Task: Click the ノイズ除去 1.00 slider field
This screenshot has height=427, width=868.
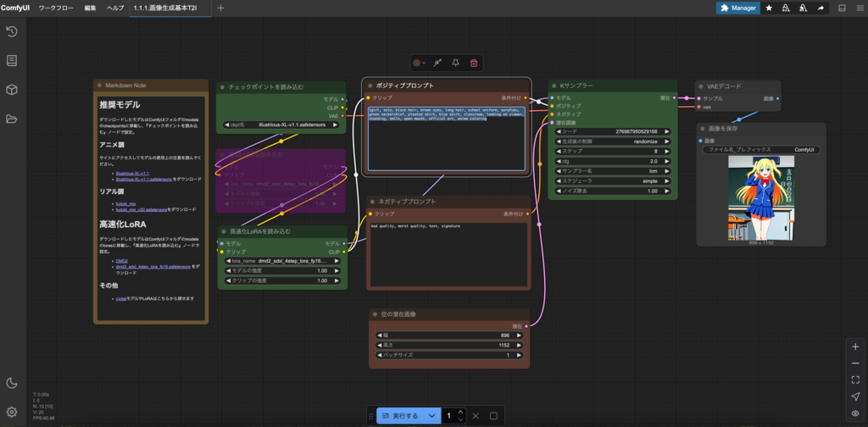Action: tap(613, 191)
